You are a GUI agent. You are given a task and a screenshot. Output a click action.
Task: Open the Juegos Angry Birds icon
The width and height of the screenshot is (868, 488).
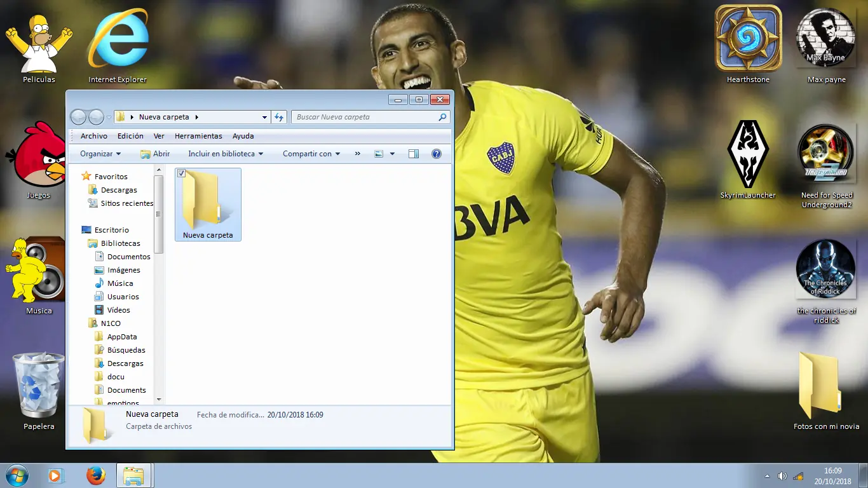(x=39, y=160)
